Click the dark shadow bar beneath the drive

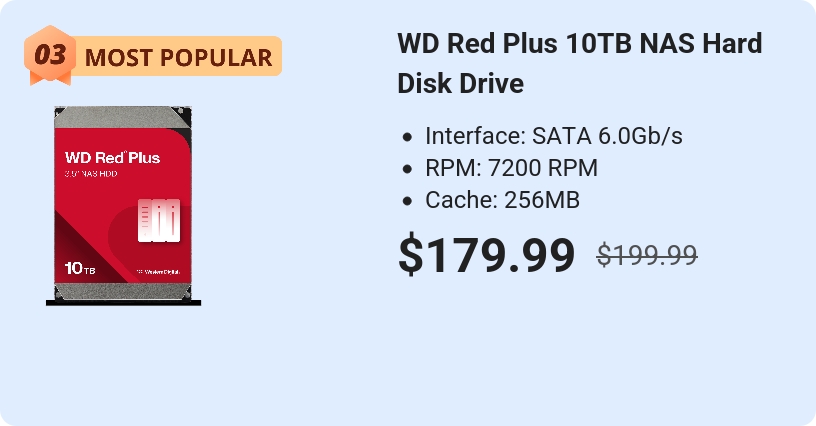pos(124,301)
